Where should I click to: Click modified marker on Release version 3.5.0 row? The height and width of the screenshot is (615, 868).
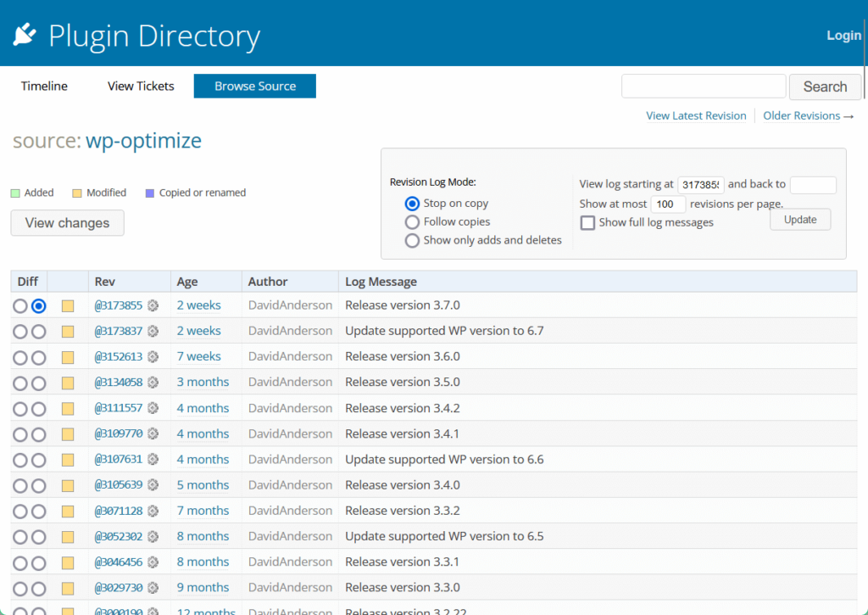(x=68, y=383)
